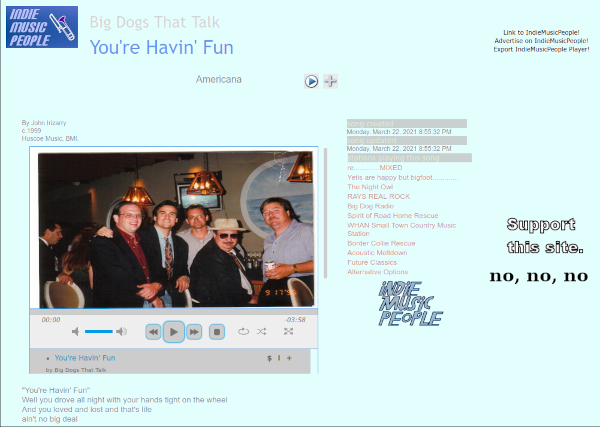
Task: Adjust the blue volume slider bar
Action: [99, 331]
